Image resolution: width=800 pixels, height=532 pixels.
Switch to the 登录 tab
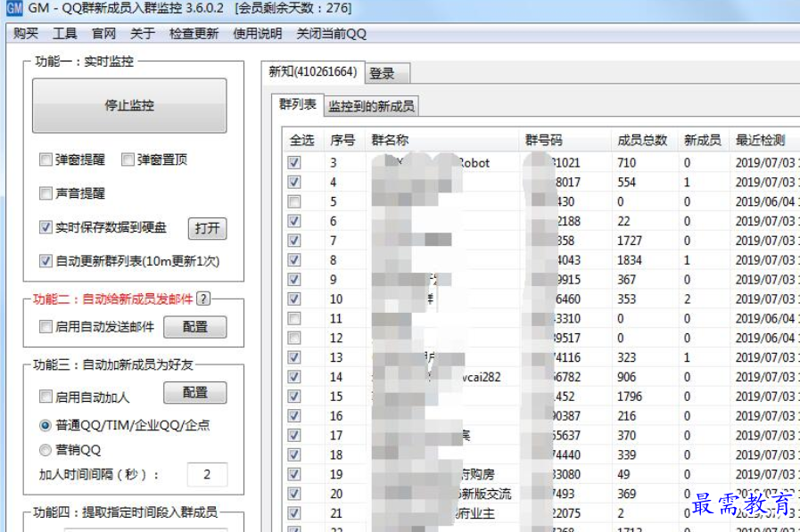coord(387,73)
